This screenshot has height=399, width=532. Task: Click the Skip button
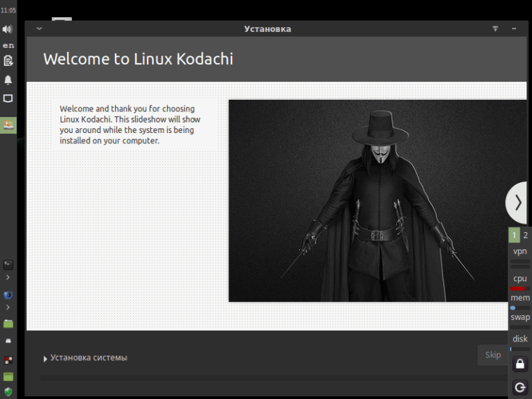[x=493, y=355]
